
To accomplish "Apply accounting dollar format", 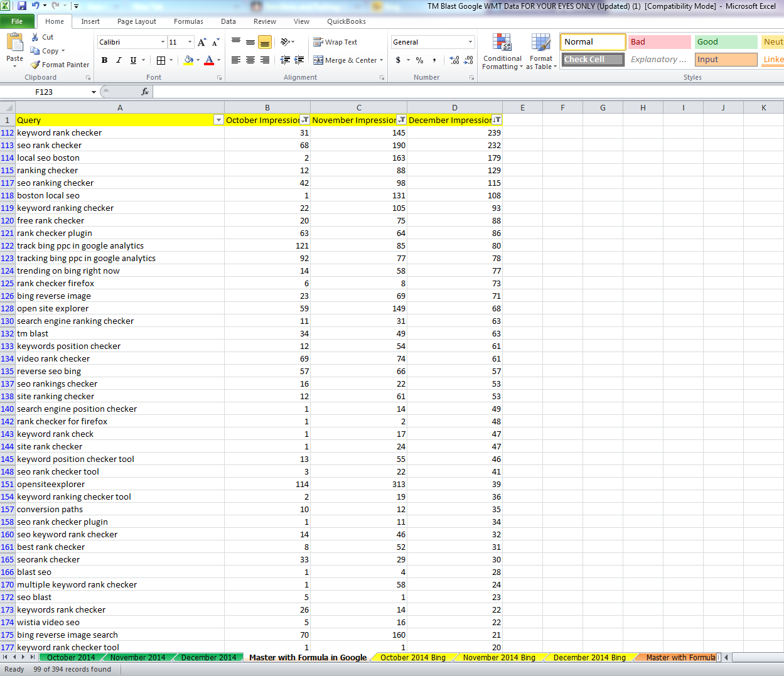I will click(398, 60).
